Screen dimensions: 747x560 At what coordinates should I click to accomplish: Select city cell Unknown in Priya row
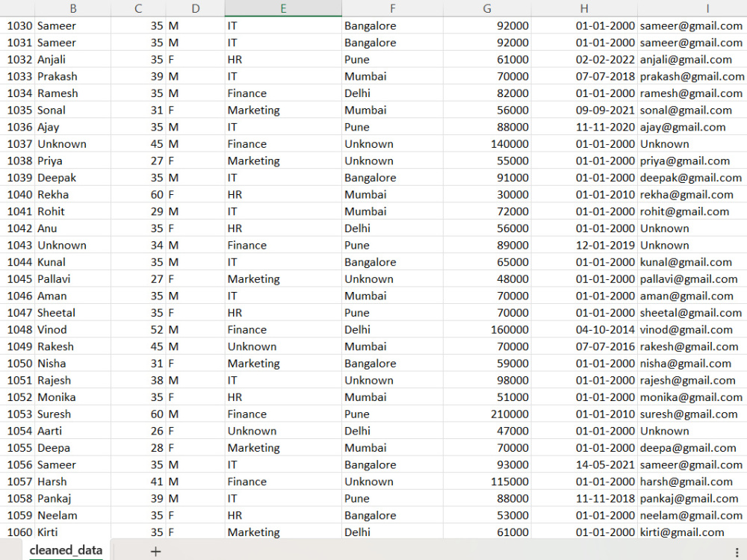click(x=392, y=161)
